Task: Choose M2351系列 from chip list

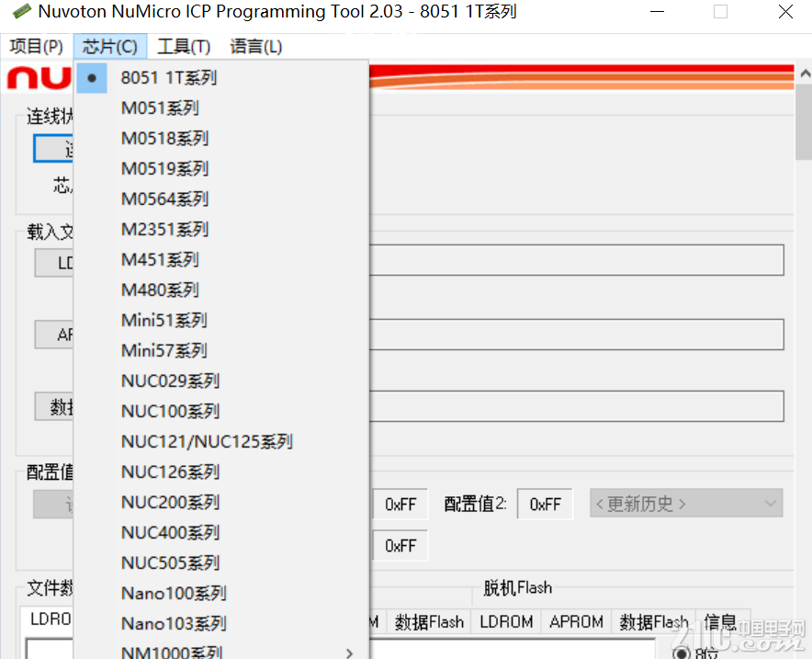Action: (221, 229)
